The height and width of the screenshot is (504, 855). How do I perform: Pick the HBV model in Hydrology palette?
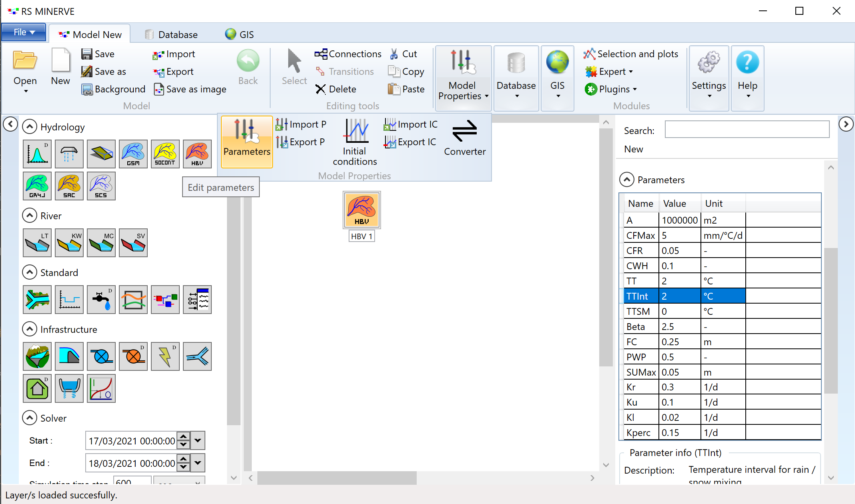coord(197,154)
